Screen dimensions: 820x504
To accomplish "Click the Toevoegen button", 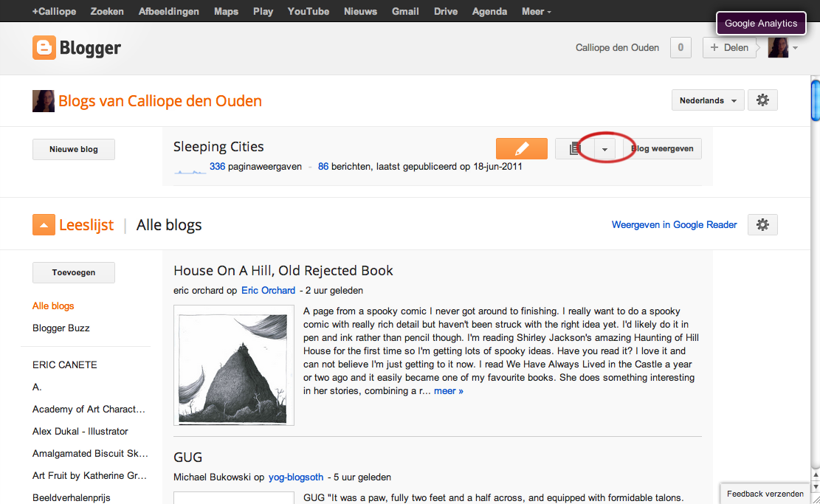I will 74,272.
